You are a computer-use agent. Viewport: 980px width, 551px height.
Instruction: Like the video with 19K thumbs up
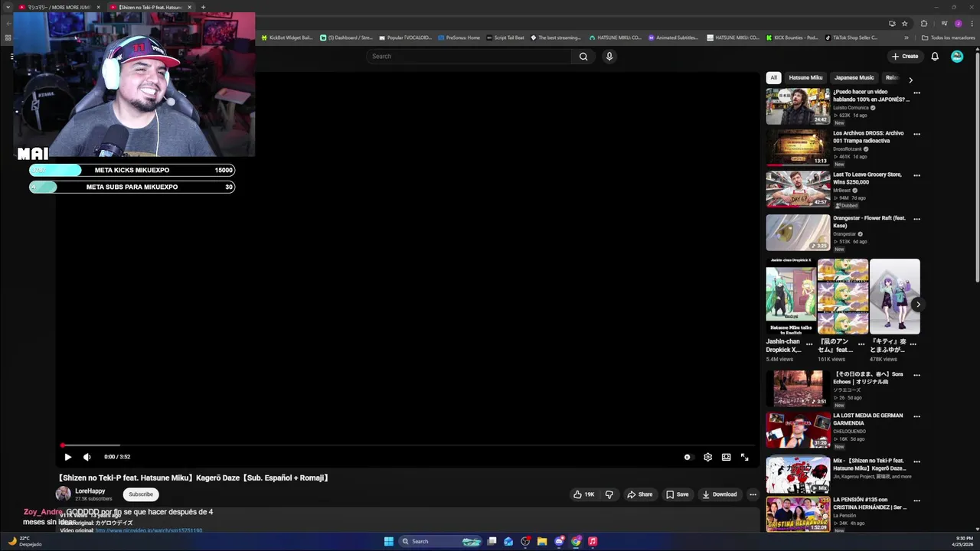pos(583,494)
